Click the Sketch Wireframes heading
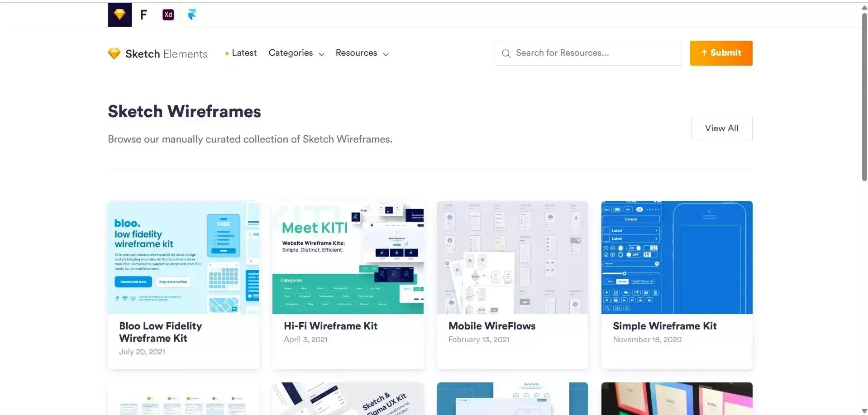The width and height of the screenshot is (868, 415). [x=184, y=111]
